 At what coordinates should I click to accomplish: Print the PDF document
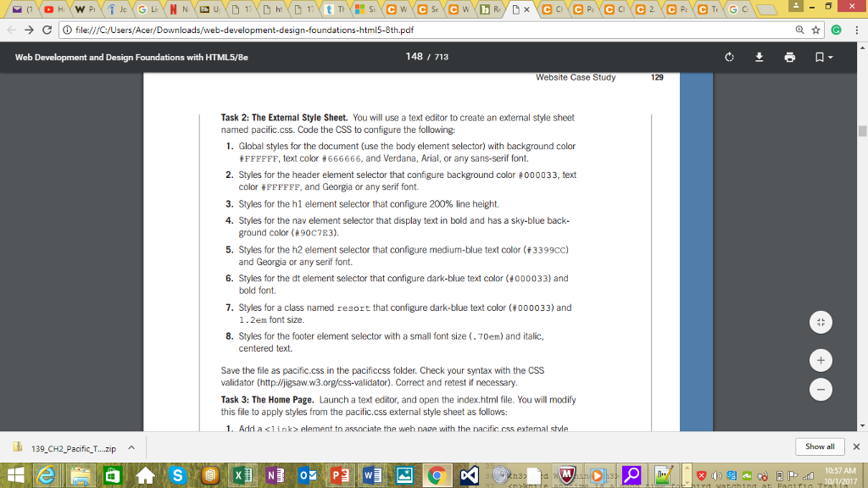tap(789, 57)
